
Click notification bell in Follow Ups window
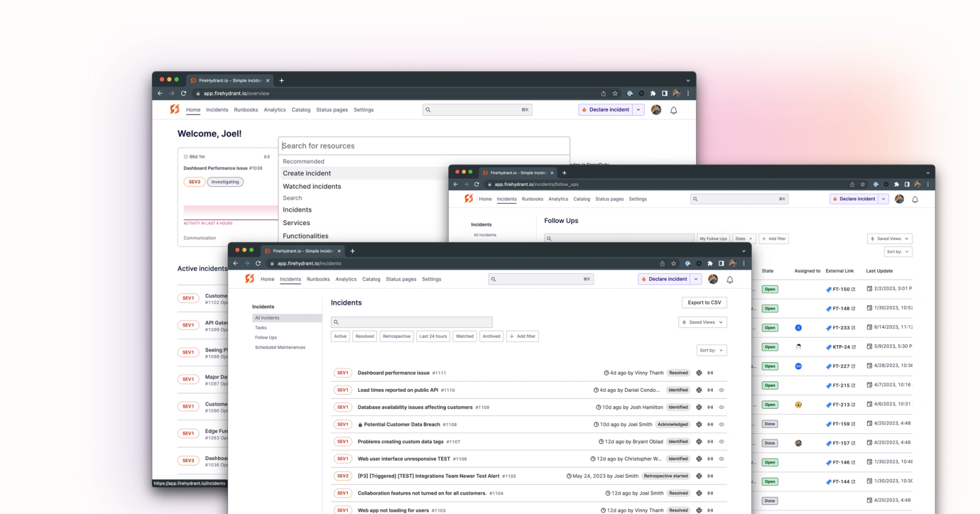915,199
